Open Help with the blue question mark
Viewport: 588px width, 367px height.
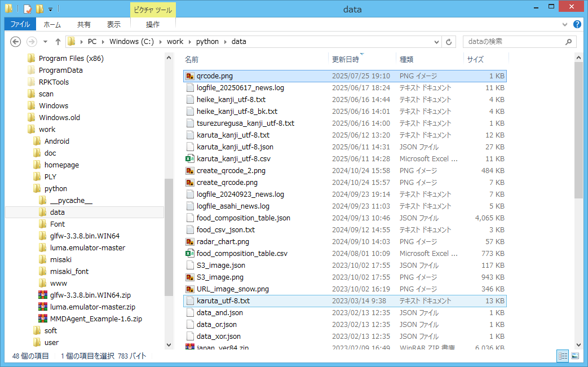(x=577, y=24)
